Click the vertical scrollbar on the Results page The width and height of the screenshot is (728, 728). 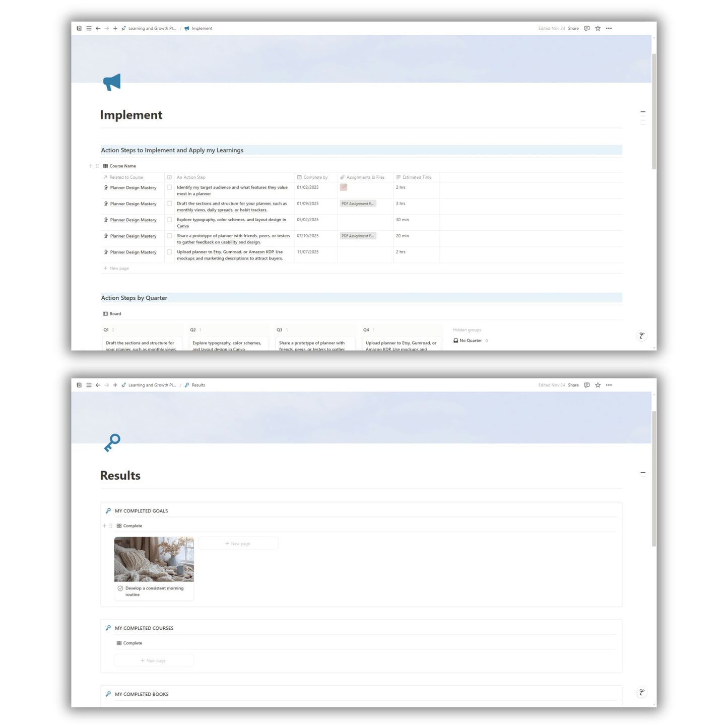(654, 479)
